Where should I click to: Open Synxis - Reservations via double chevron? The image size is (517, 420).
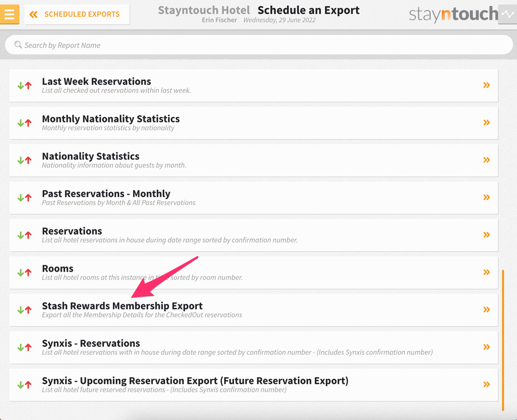click(x=486, y=347)
